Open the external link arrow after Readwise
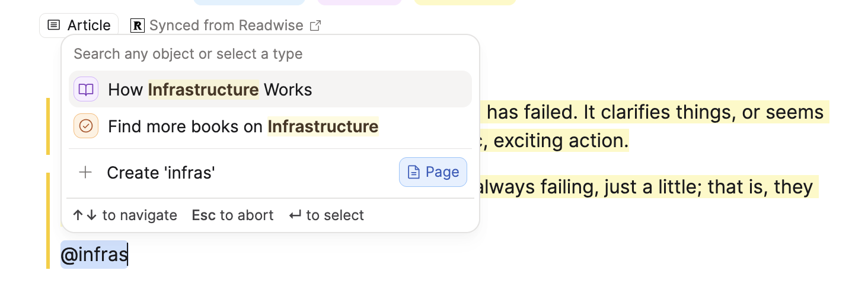Viewport: 868px width, 286px height. pos(316,26)
